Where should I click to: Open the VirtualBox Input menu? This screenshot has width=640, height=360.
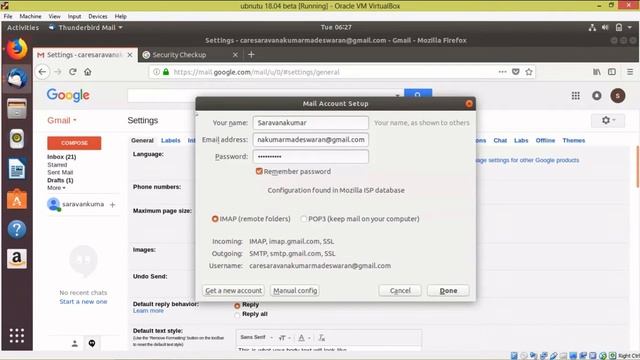[74, 16]
